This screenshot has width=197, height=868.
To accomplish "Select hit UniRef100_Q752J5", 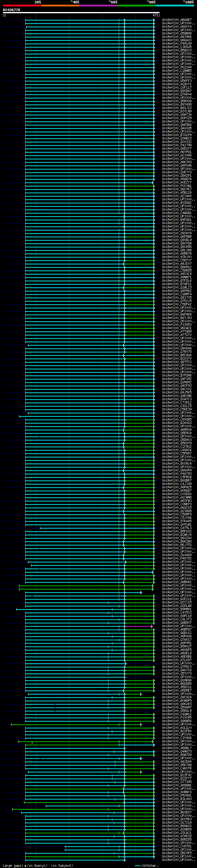I will coord(177,301).
